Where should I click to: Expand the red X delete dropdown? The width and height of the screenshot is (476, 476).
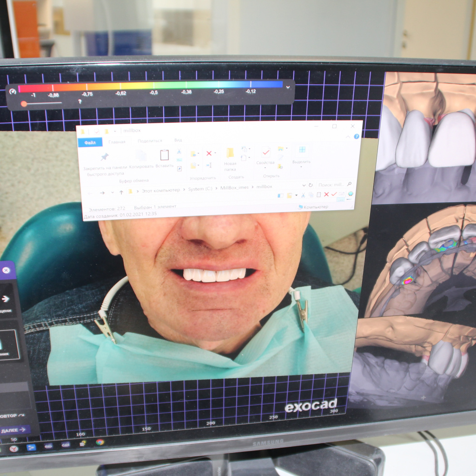(x=215, y=153)
